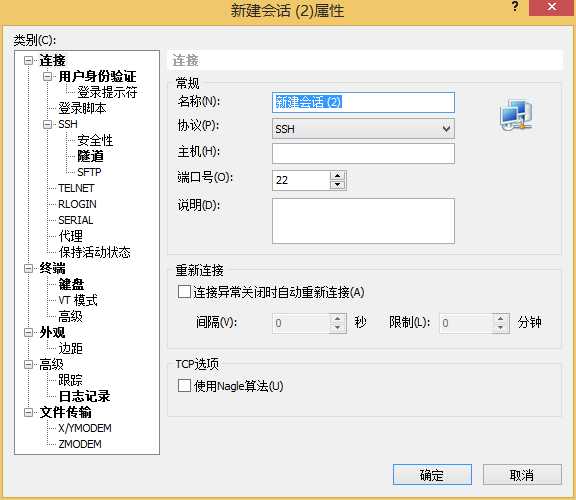The image size is (576, 500).
Task: Select 高级 under 终端
Action: tap(71, 316)
